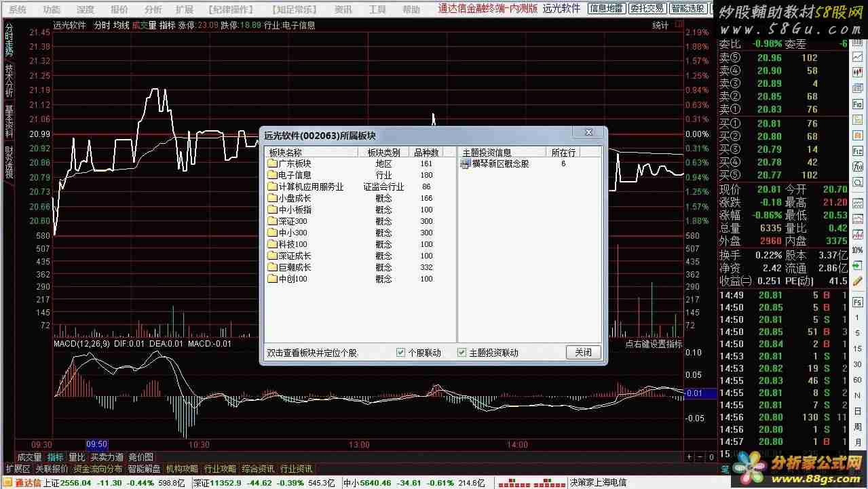Toggle the 主题投资联动 checkbox

tap(462, 353)
